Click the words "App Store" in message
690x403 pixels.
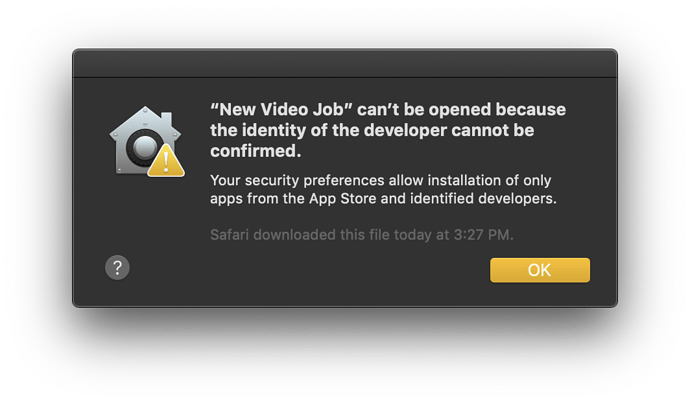343,198
